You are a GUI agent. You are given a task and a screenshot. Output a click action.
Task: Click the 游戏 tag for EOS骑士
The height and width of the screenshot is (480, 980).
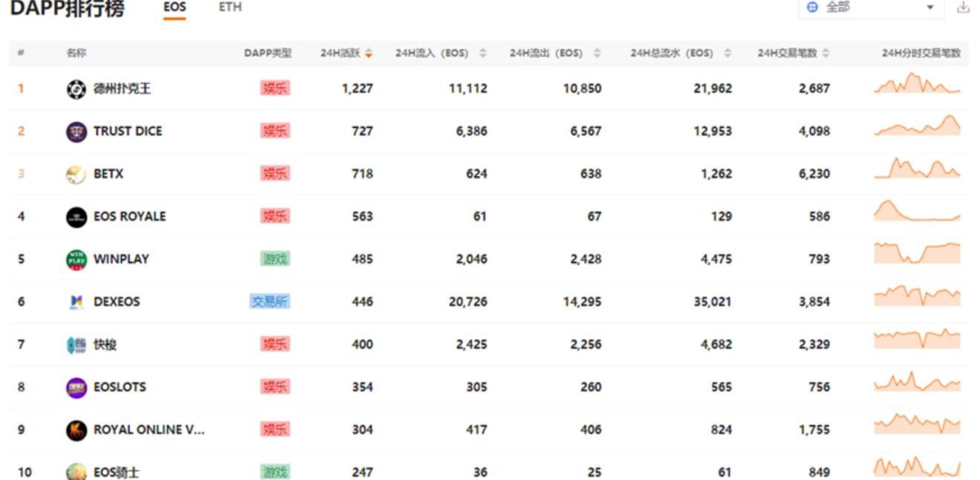coord(275,472)
